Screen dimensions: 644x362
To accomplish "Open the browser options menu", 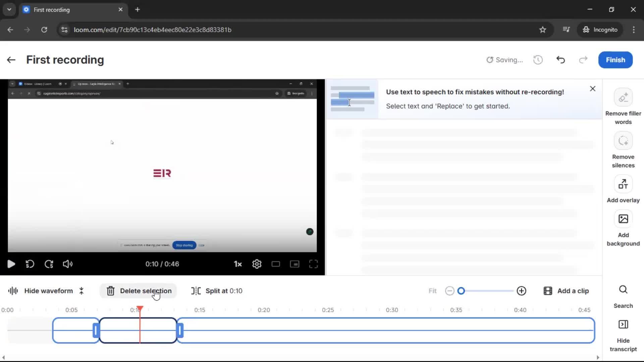I will tap(634, 29).
